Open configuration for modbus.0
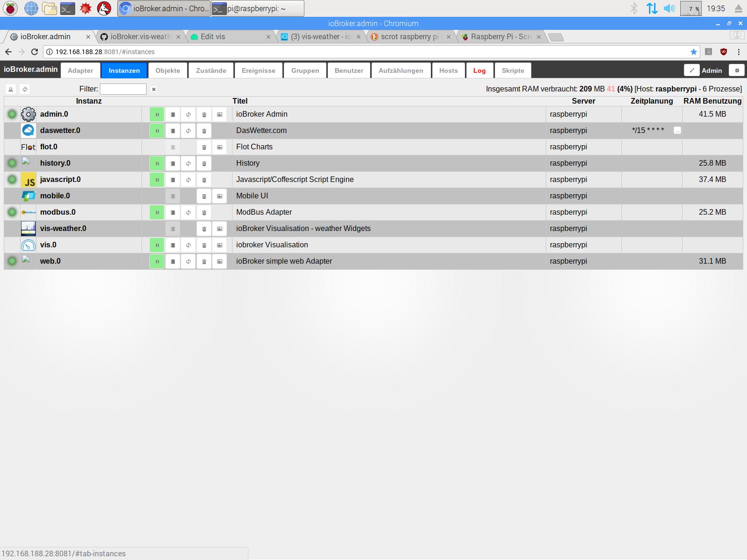 pyautogui.click(x=173, y=212)
